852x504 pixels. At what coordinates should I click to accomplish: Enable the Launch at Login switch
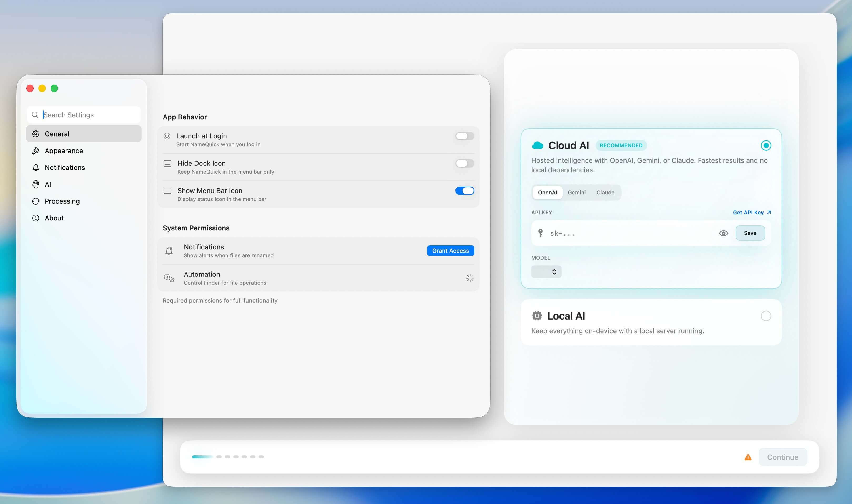[464, 136]
